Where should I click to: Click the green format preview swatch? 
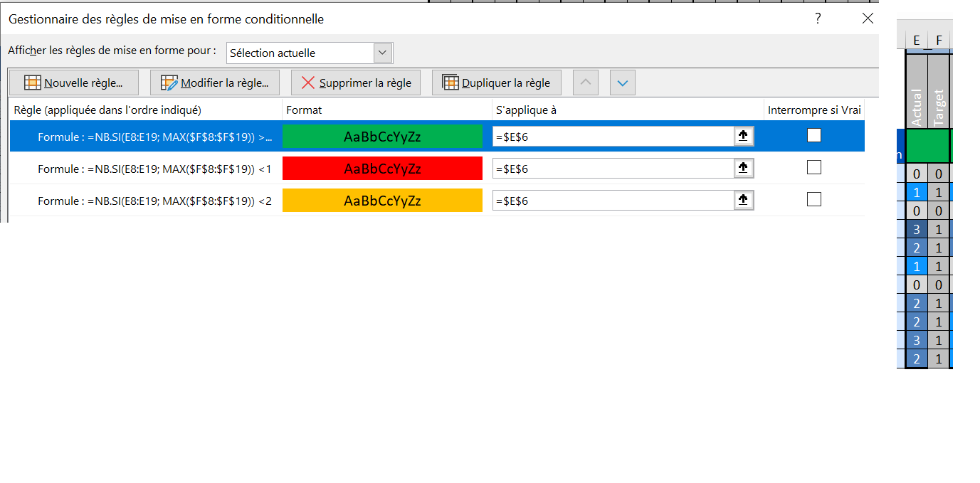(x=382, y=136)
